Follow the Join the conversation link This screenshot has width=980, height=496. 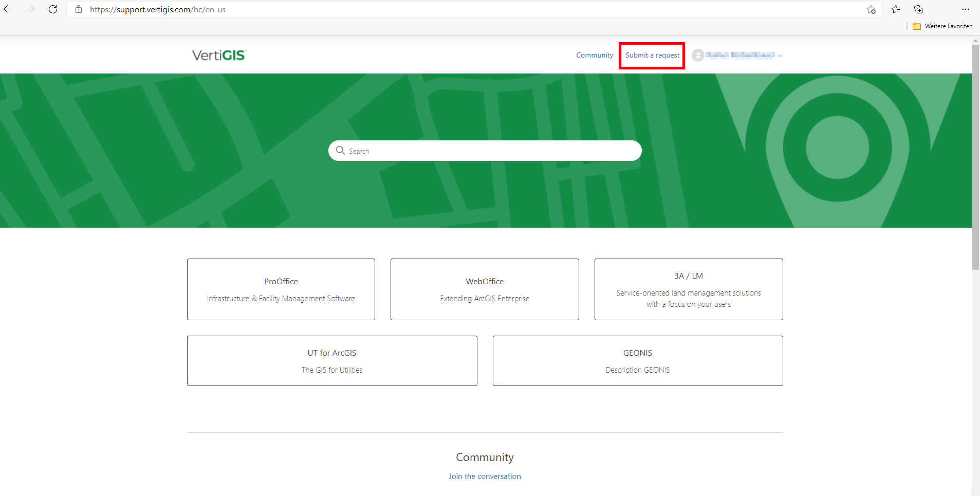(485, 476)
